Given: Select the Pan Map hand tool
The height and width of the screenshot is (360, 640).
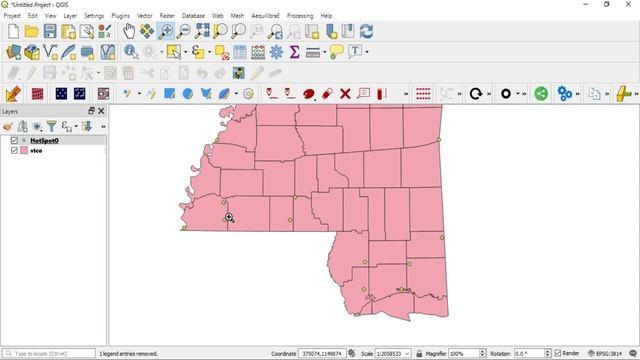Looking at the screenshot, I should [x=129, y=31].
